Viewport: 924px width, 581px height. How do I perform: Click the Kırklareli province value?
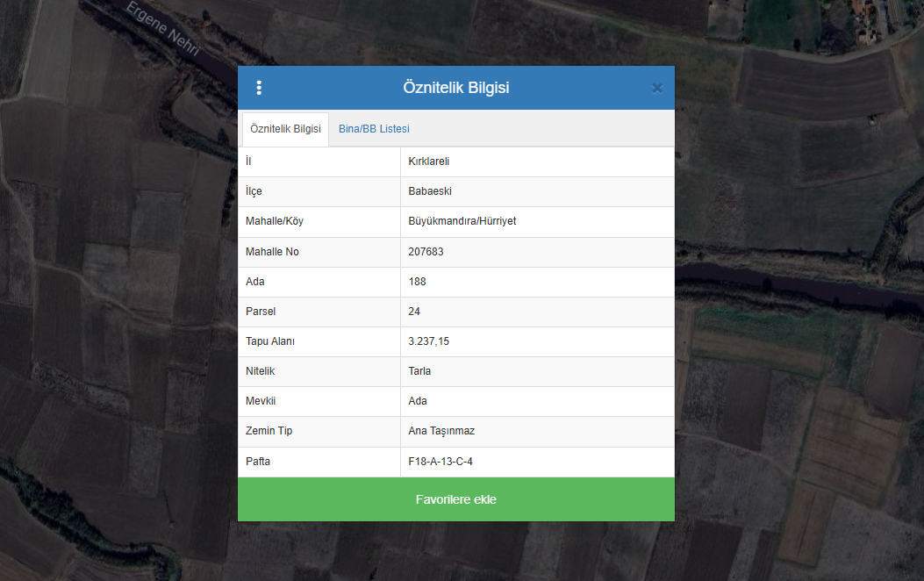coord(429,161)
